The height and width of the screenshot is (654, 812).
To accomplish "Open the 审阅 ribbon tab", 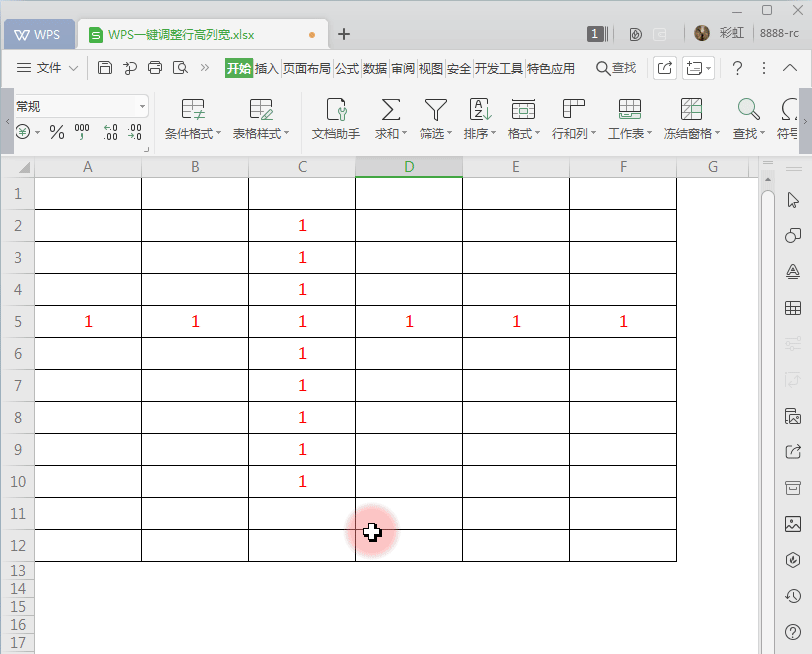I will pos(403,68).
